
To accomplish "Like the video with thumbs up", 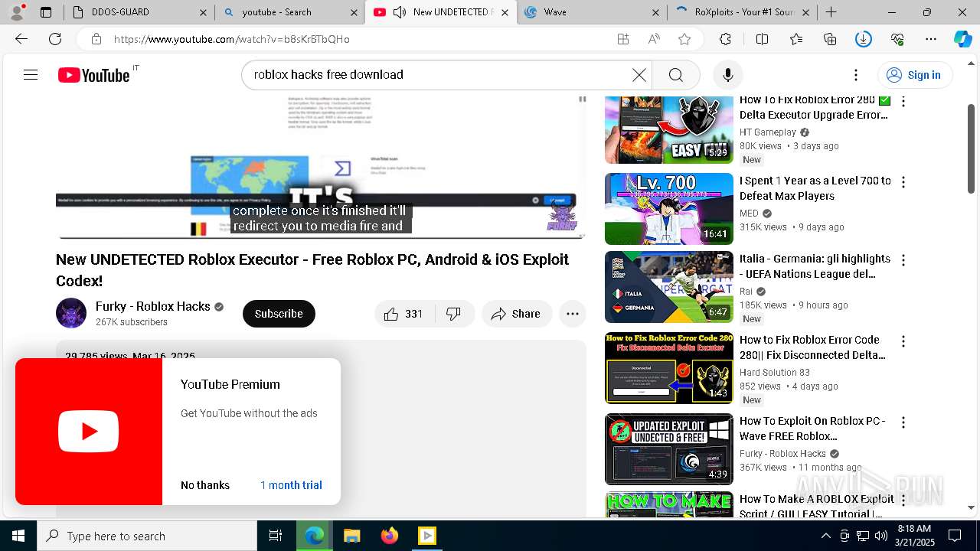I will point(403,314).
